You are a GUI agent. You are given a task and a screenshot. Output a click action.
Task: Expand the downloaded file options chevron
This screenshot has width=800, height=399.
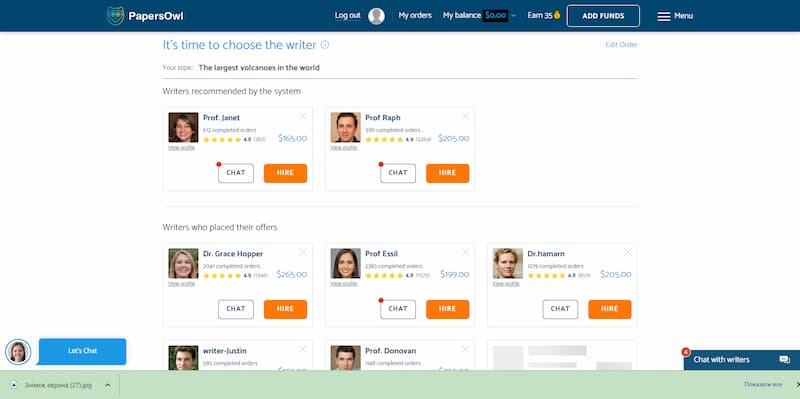pyautogui.click(x=108, y=385)
